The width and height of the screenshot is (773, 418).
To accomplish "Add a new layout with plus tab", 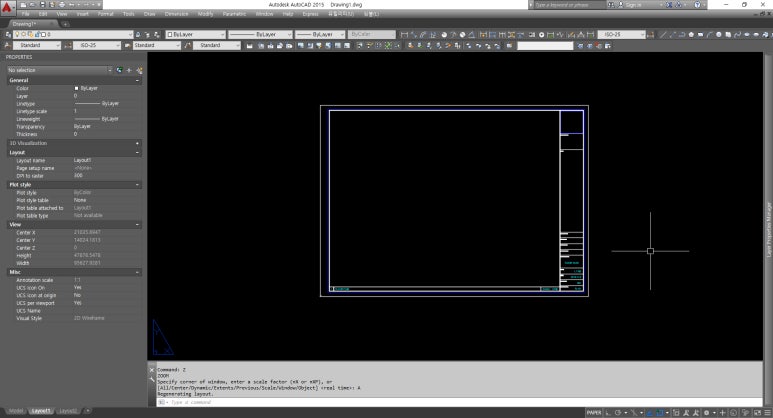I will pos(87,411).
